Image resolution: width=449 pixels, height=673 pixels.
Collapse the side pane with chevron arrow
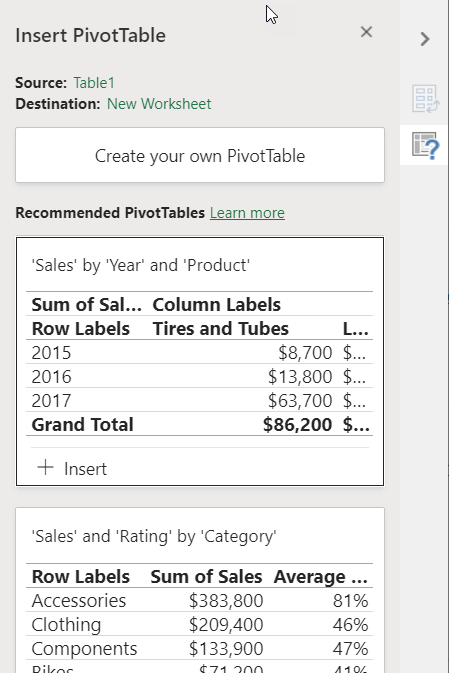pos(425,39)
